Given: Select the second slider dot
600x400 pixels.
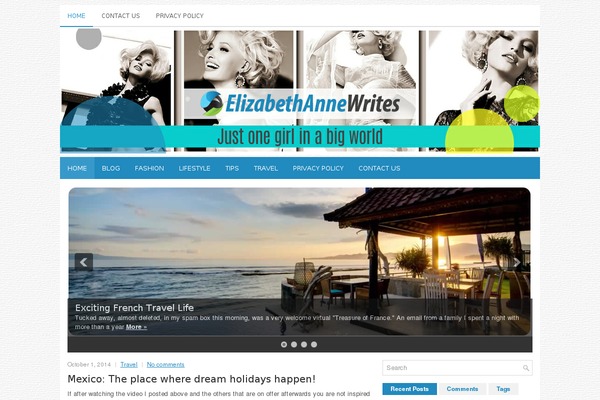Looking at the screenshot, I should coord(294,344).
